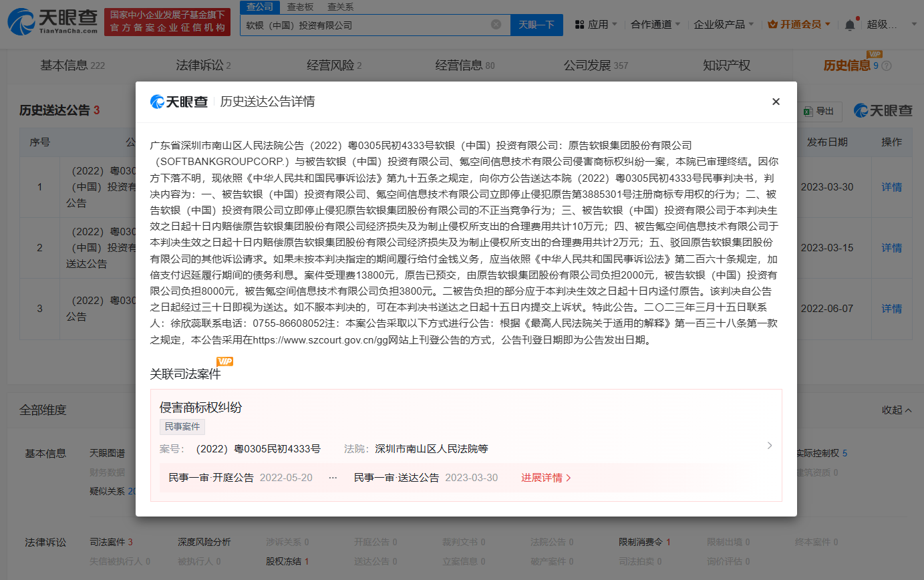Open 详情 for the 2022-06-07 notice
Screen dimensions: 924x580
click(891, 309)
